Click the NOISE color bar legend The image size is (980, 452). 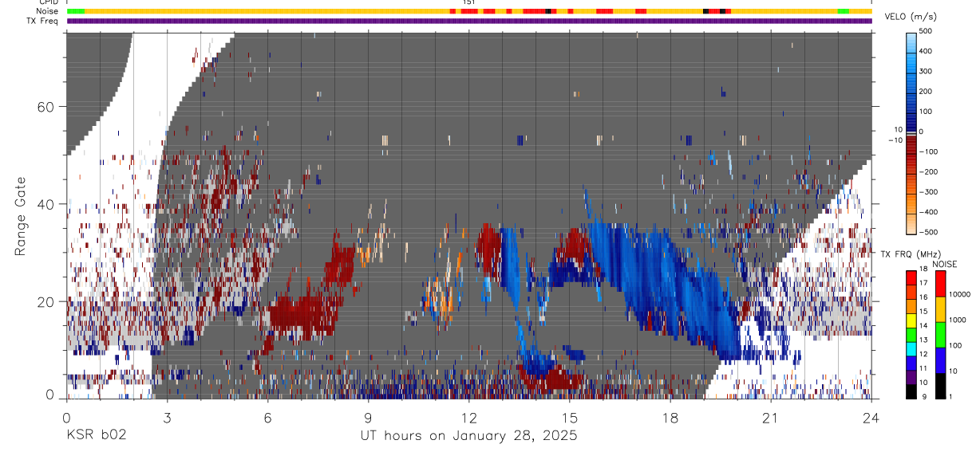[x=941, y=335]
